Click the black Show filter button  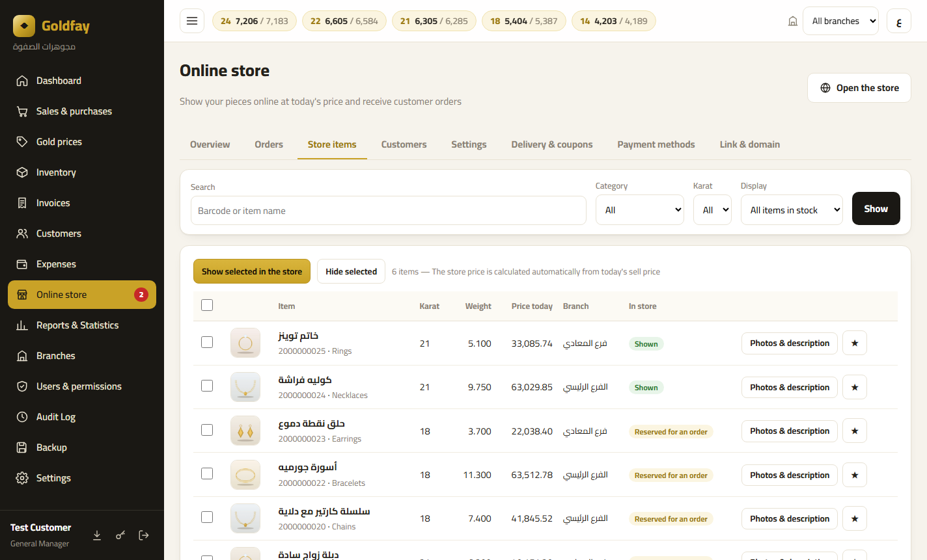(x=876, y=209)
